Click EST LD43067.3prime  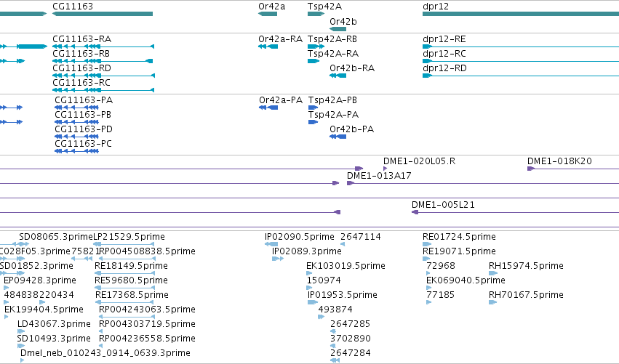click(x=54, y=324)
